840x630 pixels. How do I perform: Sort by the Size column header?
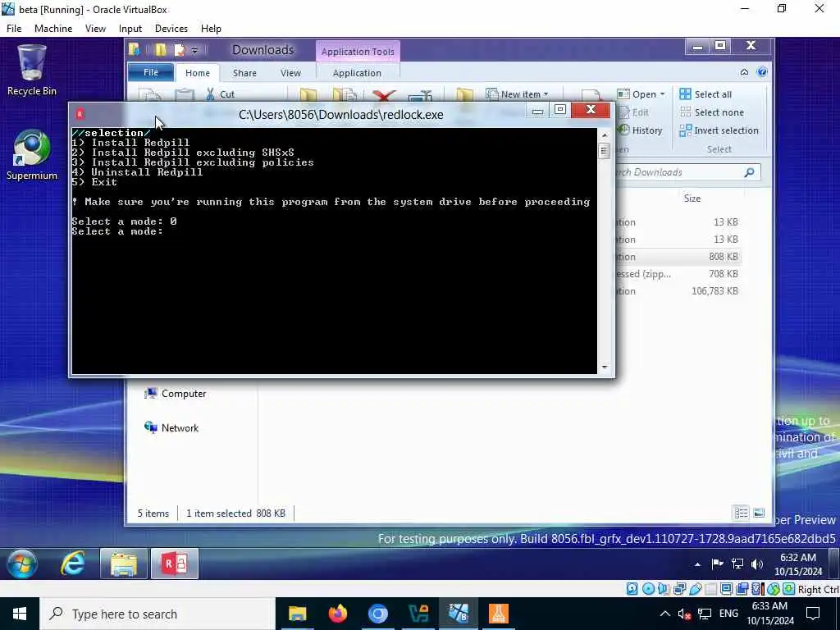pos(692,199)
